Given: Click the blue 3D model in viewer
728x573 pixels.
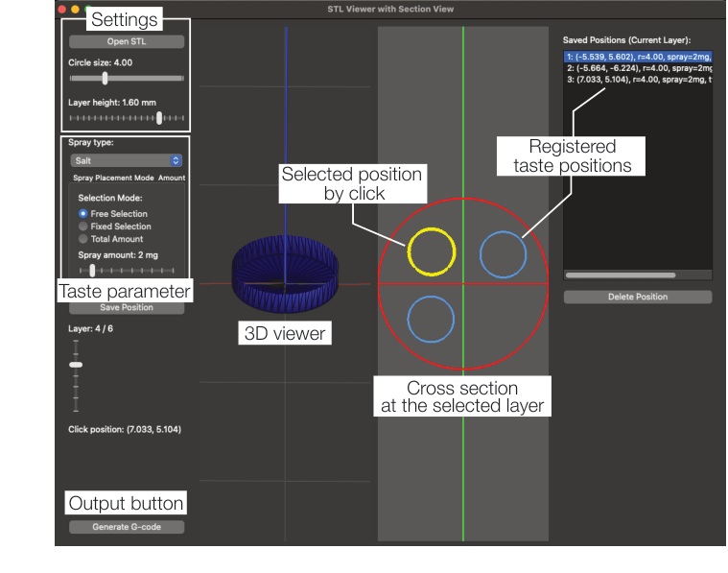Looking at the screenshot, I should tap(285, 274).
